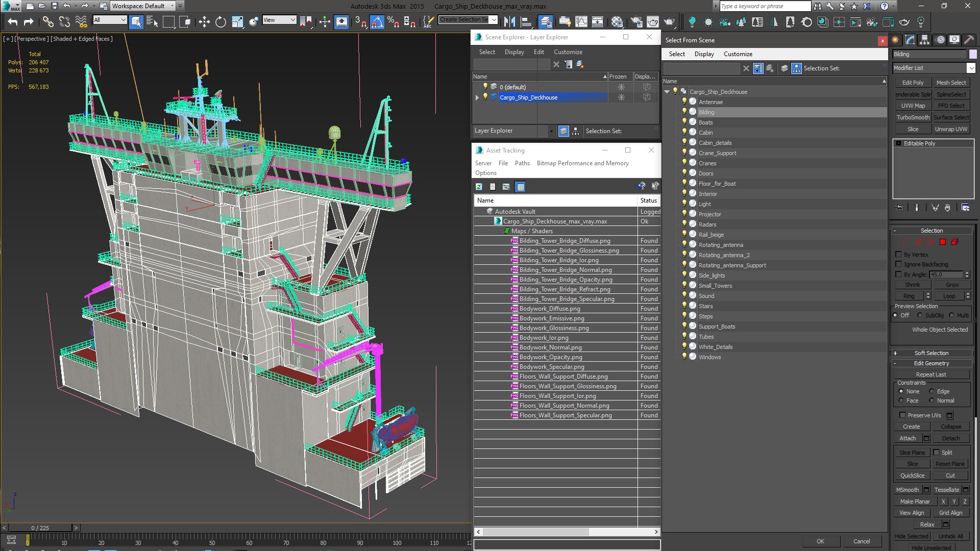Expand Cargo_Ship_Deckhouse layer in Layer Explorer
Screen dimensions: 980x551
[477, 97]
